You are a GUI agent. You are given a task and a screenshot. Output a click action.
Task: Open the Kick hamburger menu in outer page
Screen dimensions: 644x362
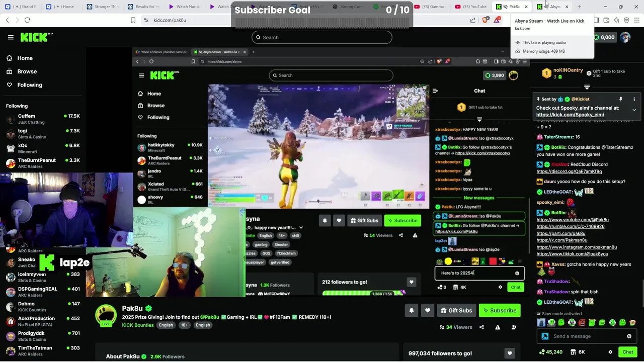11,37
